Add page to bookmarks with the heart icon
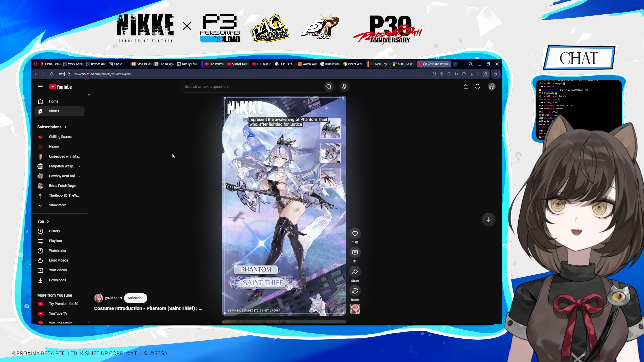Image resolution: width=644 pixels, height=362 pixels. [464, 74]
